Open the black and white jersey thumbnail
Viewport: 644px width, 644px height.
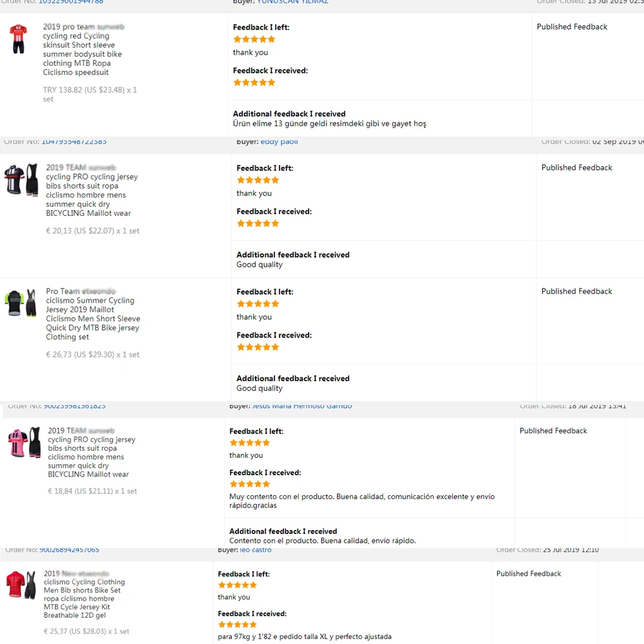pyautogui.click(x=21, y=180)
